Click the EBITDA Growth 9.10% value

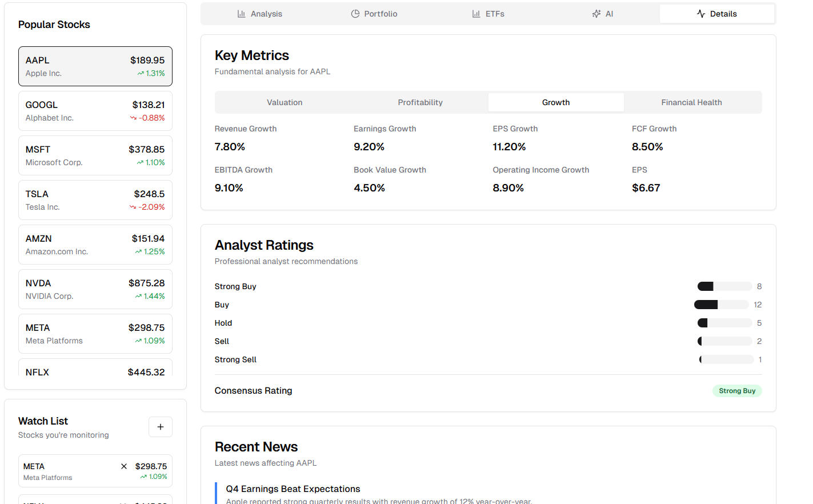pos(229,188)
